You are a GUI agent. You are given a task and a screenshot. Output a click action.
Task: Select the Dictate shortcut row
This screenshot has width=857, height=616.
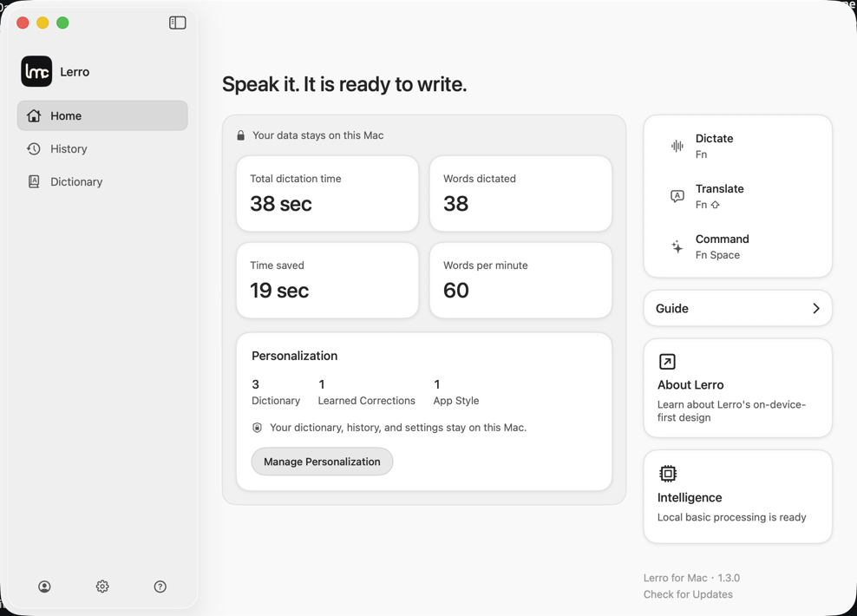(738, 146)
